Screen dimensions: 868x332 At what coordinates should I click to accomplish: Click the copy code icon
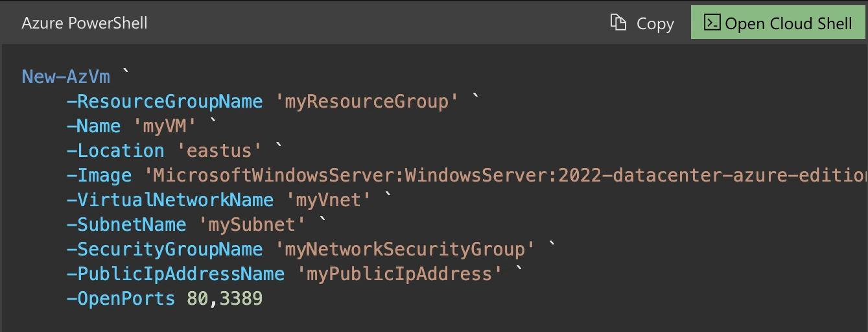pos(618,23)
